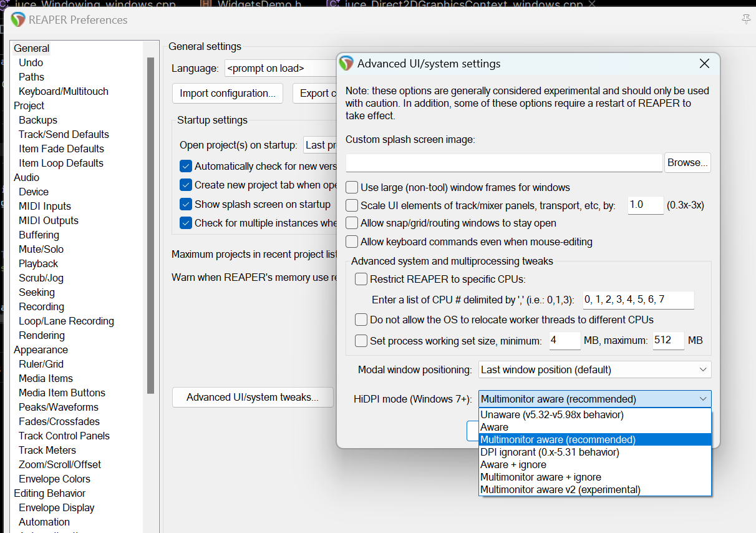This screenshot has height=533, width=756.
Task: Open the Language dropdown in General settings
Action: [280, 68]
